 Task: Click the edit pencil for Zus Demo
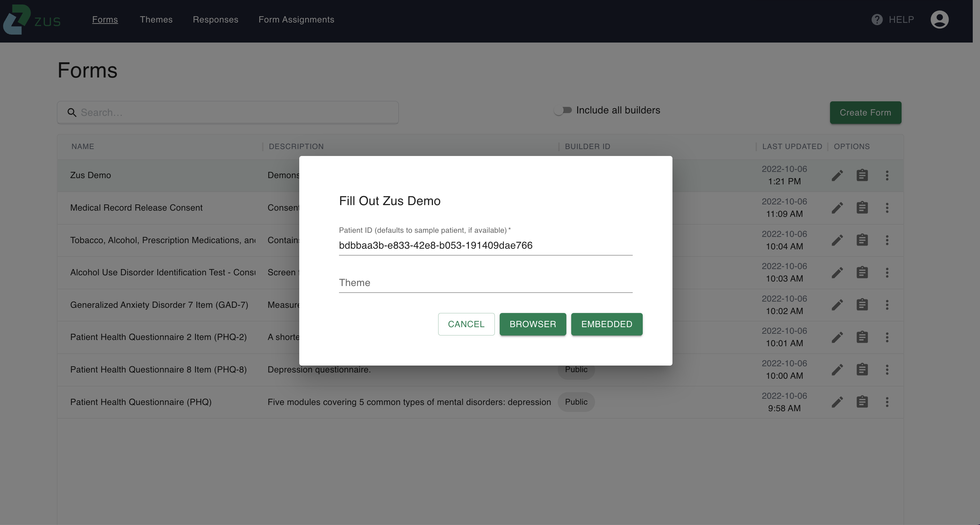837,175
